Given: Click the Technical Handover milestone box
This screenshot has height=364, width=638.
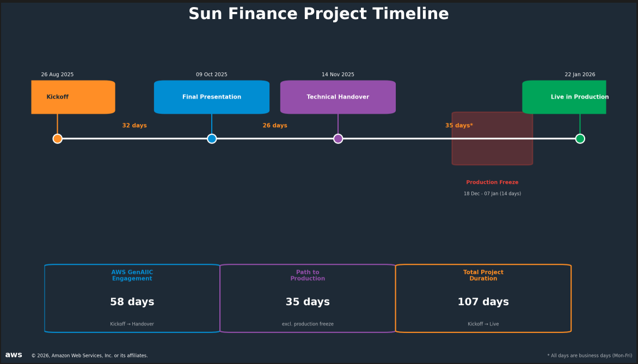Looking at the screenshot, I should [338, 97].
